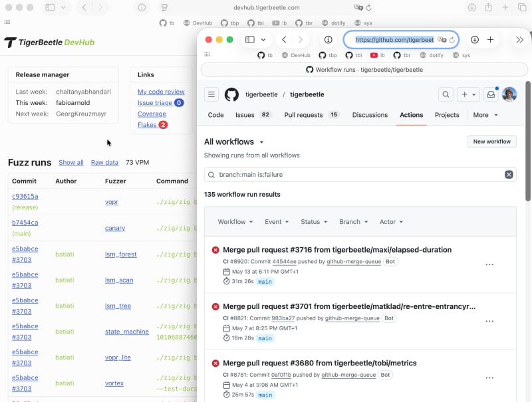
Task: Open the lsm_forest fuzzer link in DevHub
Action: (x=120, y=254)
